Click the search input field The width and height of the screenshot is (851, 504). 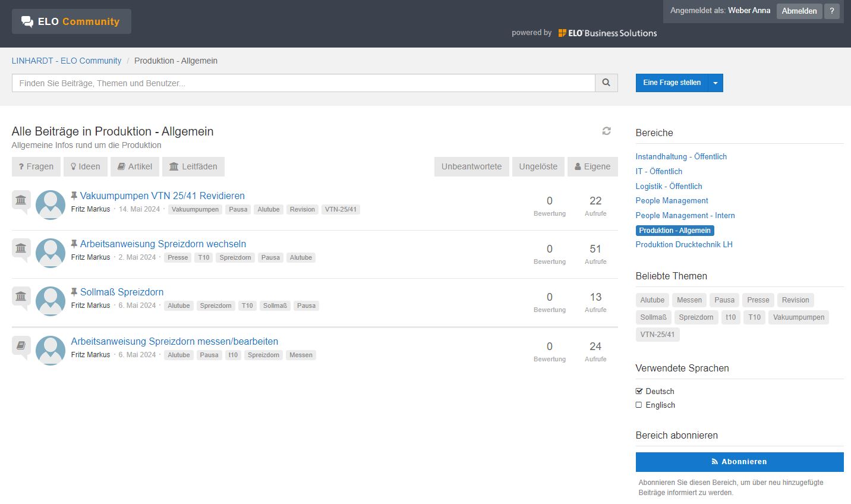[303, 83]
